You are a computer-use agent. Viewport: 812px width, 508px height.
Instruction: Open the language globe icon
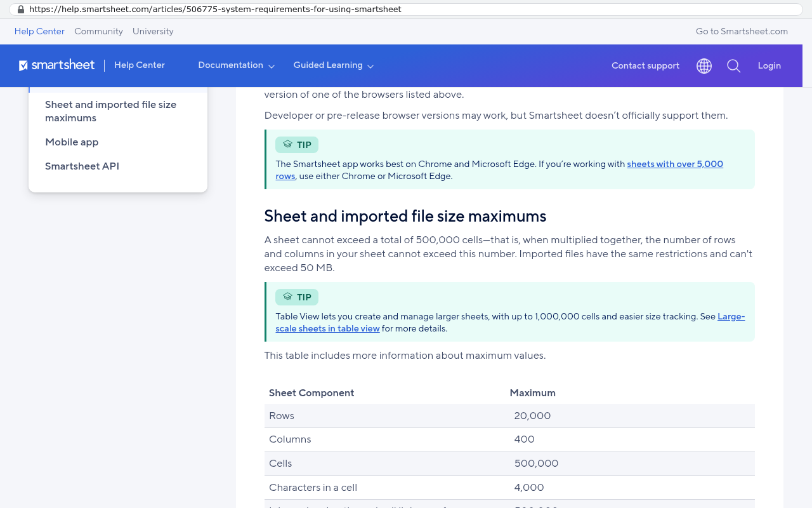704,66
